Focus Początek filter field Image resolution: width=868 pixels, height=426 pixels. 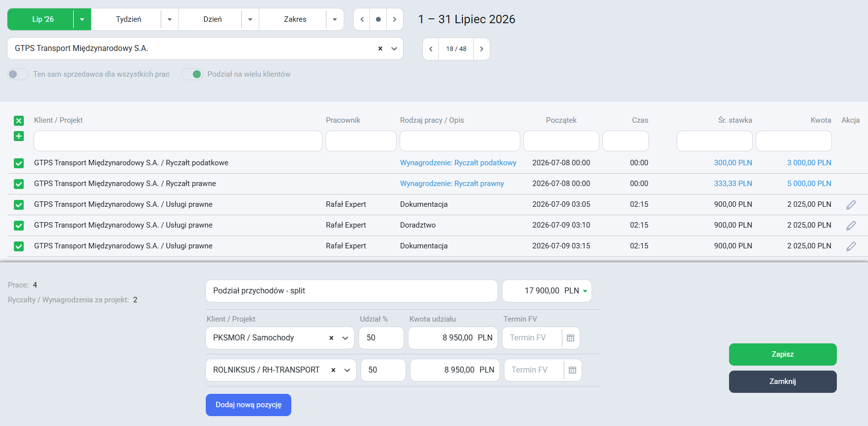[561, 141]
